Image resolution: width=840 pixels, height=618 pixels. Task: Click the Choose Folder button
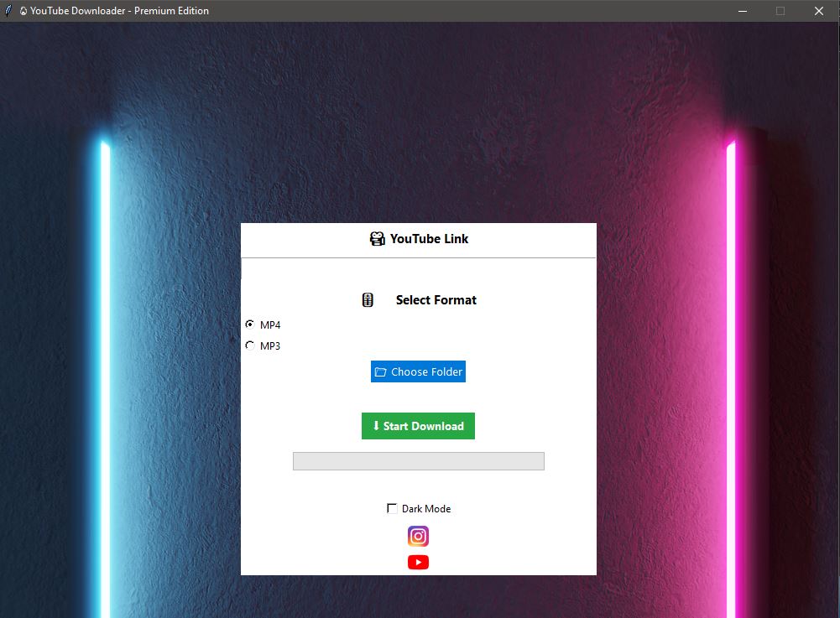pyautogui.click(x=418, y=371)
